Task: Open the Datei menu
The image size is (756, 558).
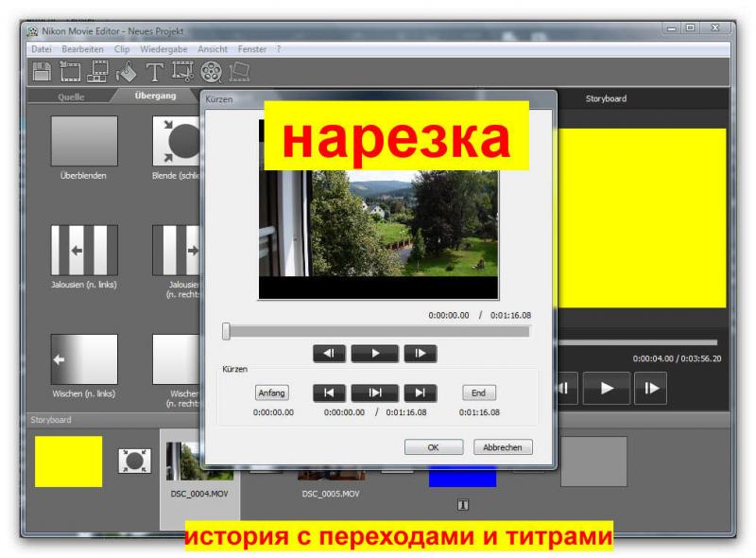Action: (x=42, y=49)
